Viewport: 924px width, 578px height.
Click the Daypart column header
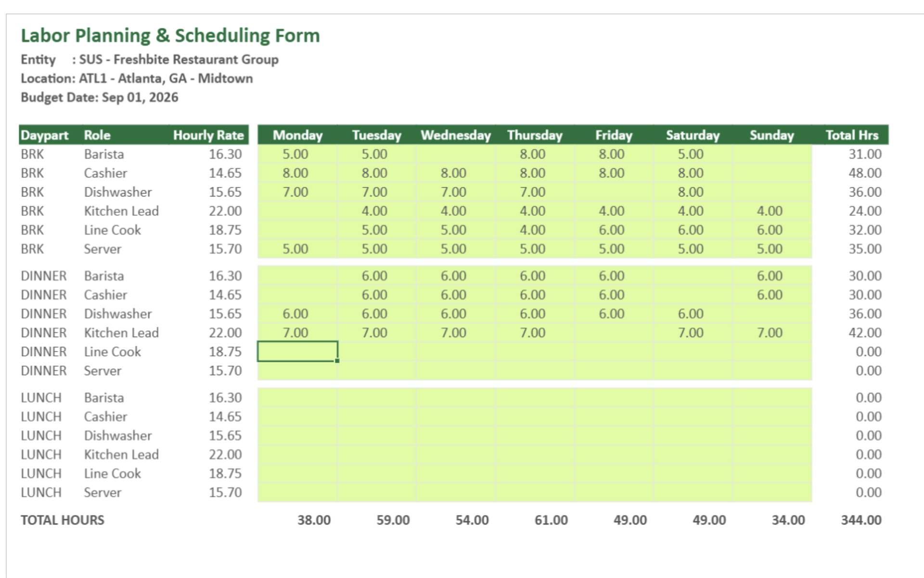click(45, 135)
